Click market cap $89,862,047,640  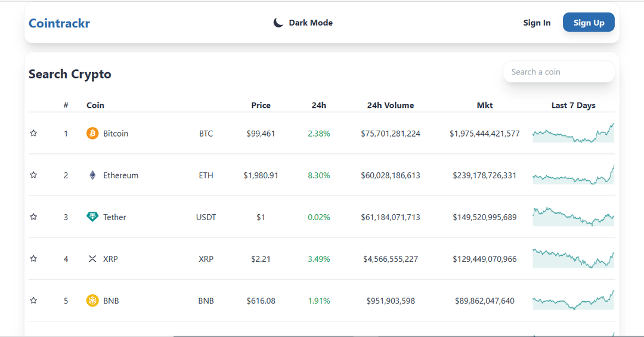coord(485,301)
